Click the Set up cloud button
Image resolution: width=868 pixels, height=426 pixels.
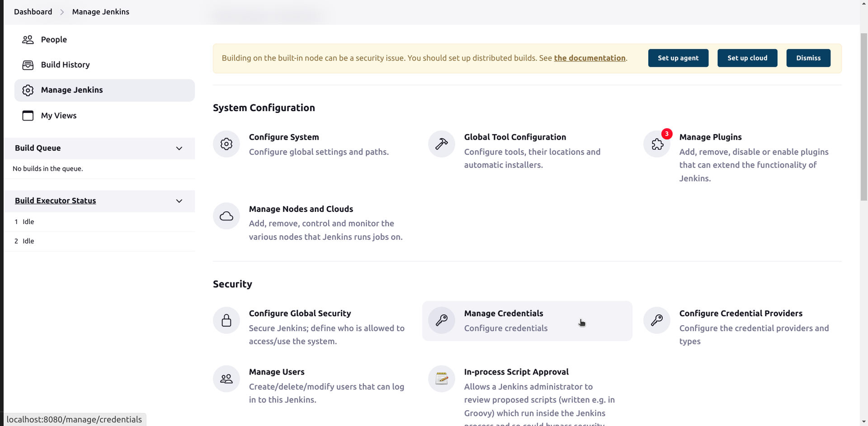747,58
